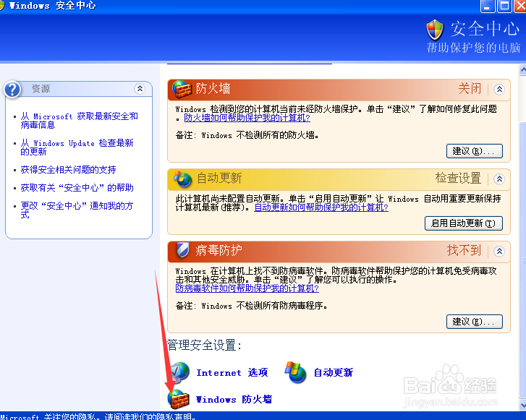Click the vertical scrollbar thumb

coord(522,260)
